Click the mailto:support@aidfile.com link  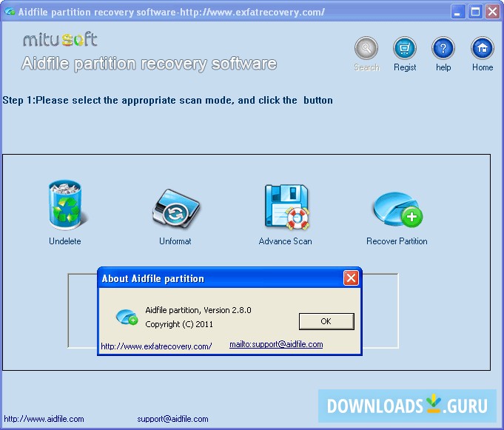[276, 344]
